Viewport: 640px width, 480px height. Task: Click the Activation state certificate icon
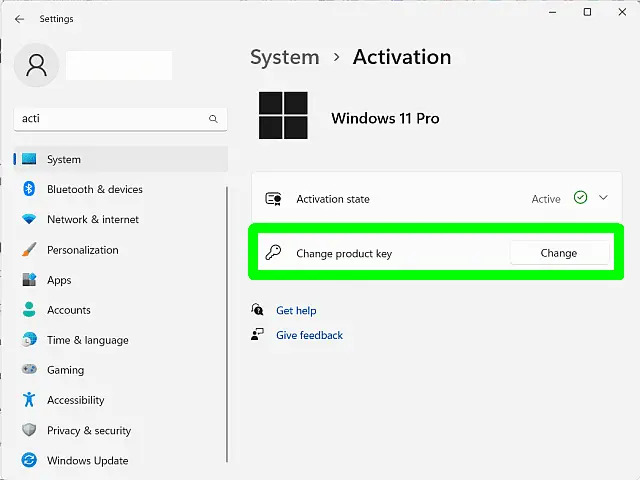(x=273, y=199)
